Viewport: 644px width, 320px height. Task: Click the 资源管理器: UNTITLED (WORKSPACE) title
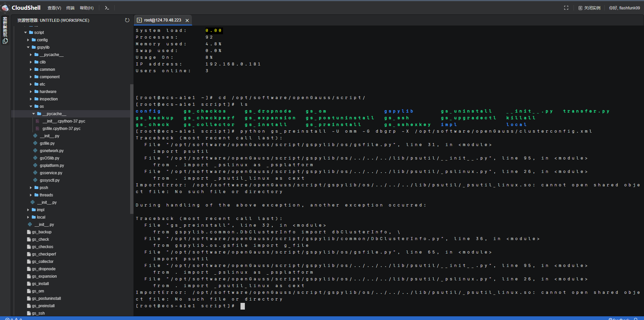tap(53, 20)
